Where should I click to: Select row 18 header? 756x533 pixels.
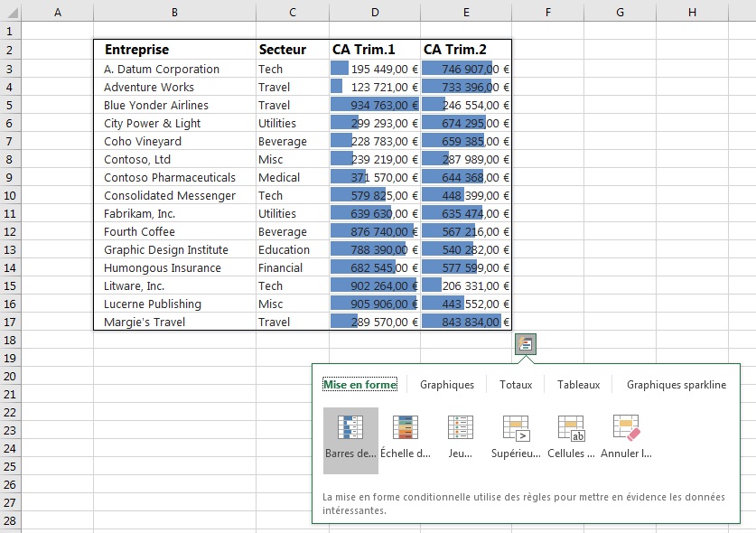10,340
